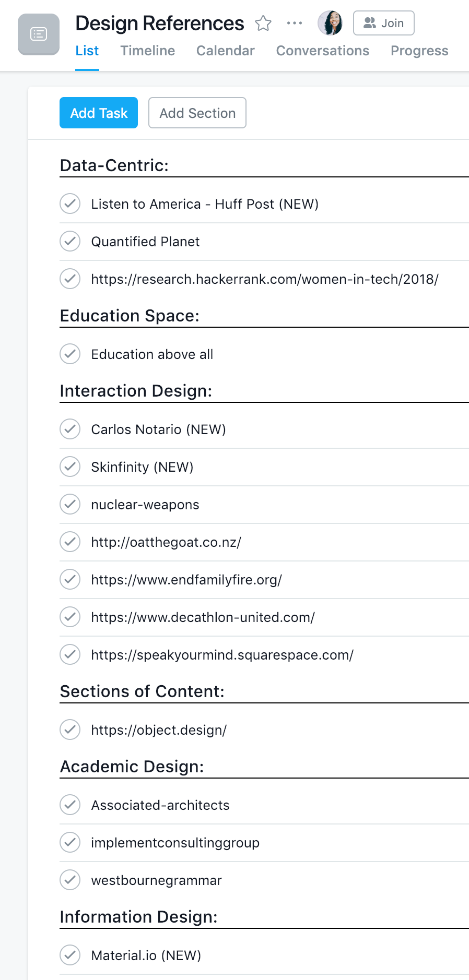Open the Calendar tab
The height and width of the screenshot is (980, 469).
coord(225,51)
